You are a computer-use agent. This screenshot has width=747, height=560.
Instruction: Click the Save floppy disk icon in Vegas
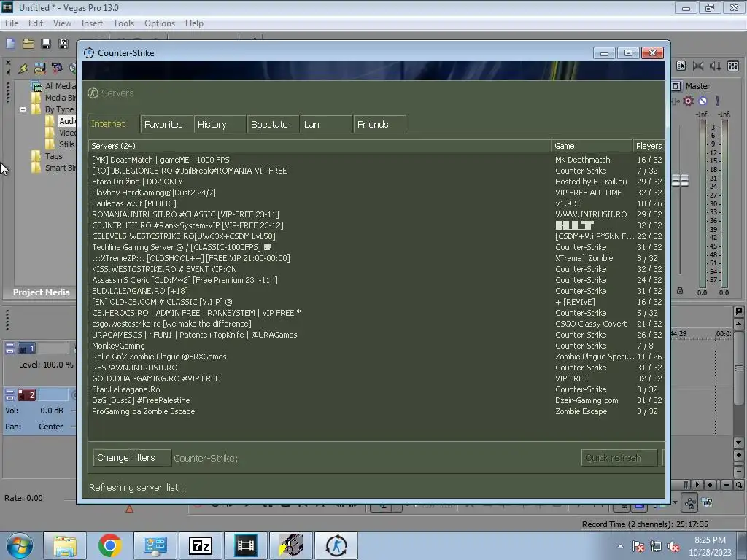point(46,44)
